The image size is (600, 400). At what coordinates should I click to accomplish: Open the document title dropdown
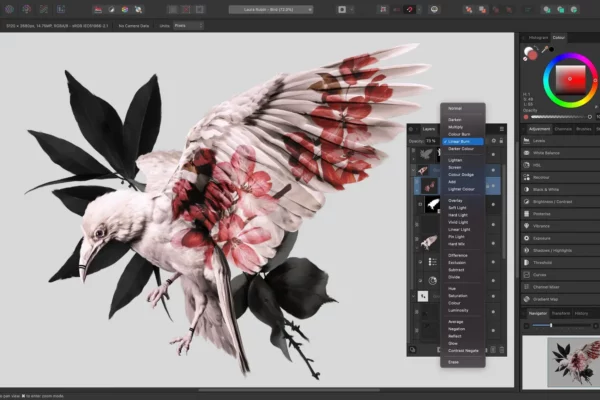coord(271,10)
